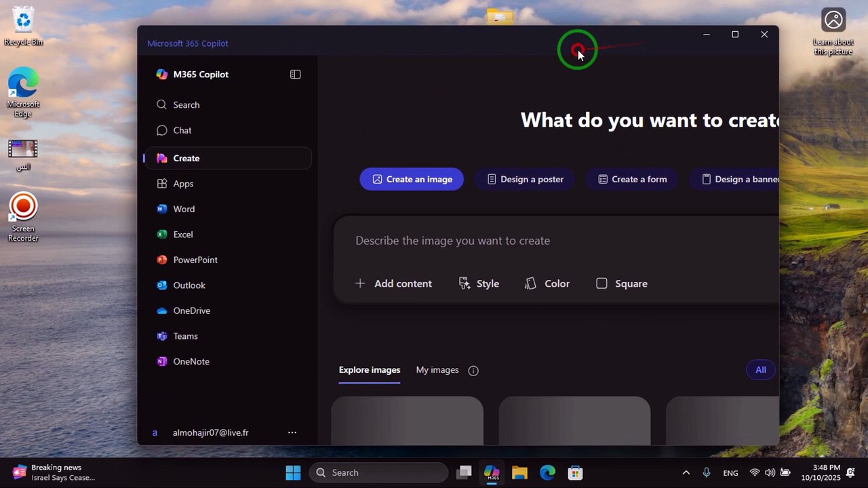Focus the image description prompt field
Image resolution: width=868 pixels, height=488 pixels.
(x=556, y=241)
